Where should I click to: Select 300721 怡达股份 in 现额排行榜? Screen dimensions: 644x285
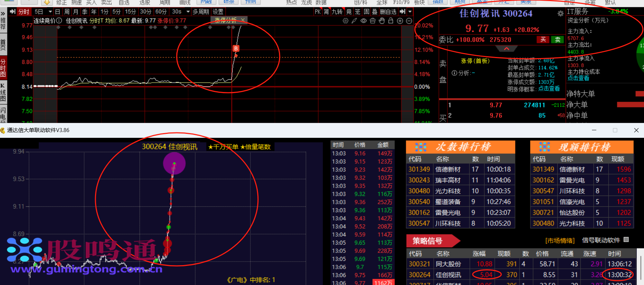tap(582, 212)
